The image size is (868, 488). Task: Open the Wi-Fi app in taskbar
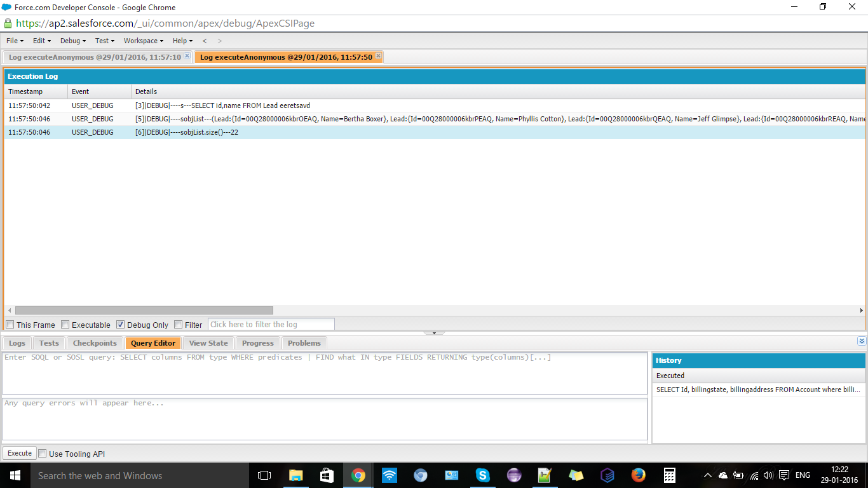click(x=390, y=475)
